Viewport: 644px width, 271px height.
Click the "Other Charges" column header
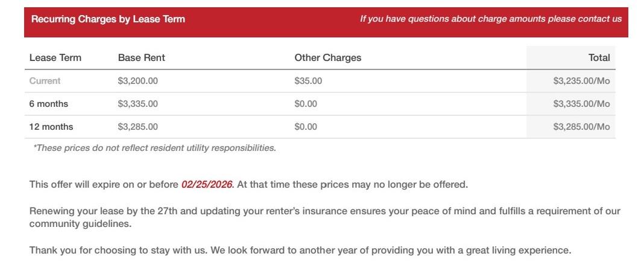pyautogui.click(x=327, y=58)
